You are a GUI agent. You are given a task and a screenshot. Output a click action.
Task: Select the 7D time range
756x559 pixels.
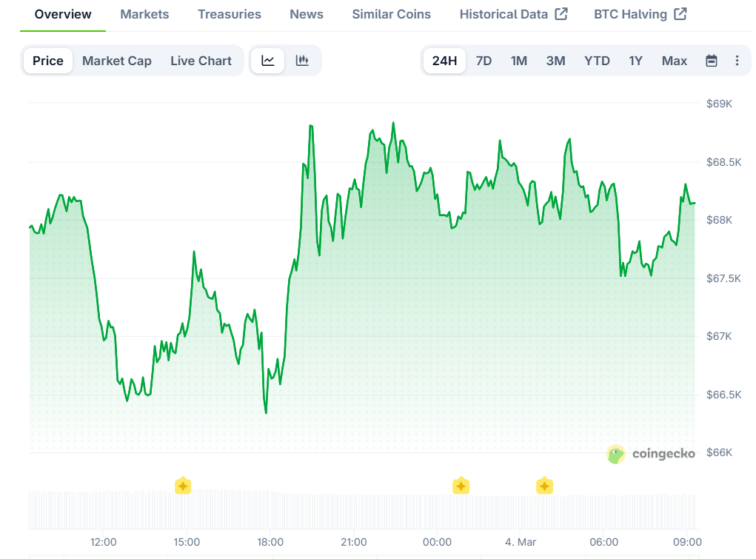[x=484, y=61]
